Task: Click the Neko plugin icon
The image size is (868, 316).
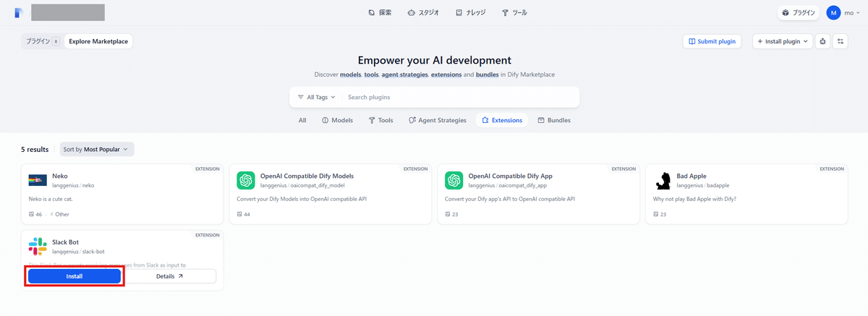Action: 38,180
